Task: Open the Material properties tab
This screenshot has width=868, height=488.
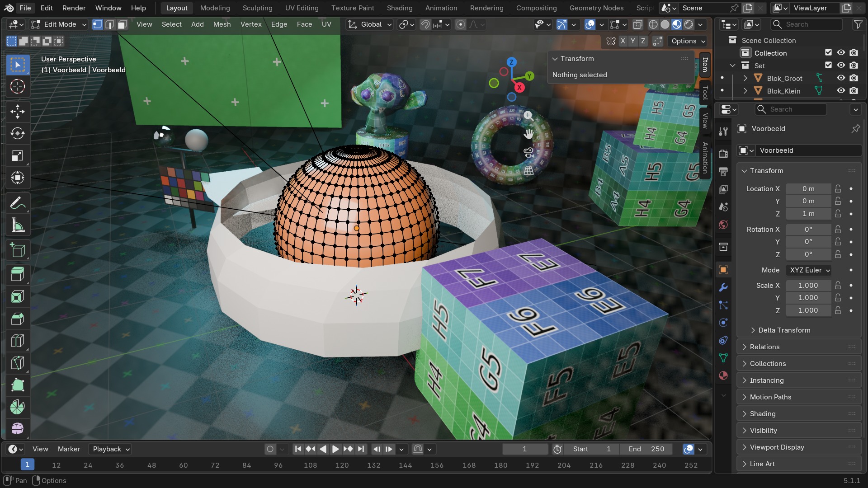Action: (x=723, y=375)
